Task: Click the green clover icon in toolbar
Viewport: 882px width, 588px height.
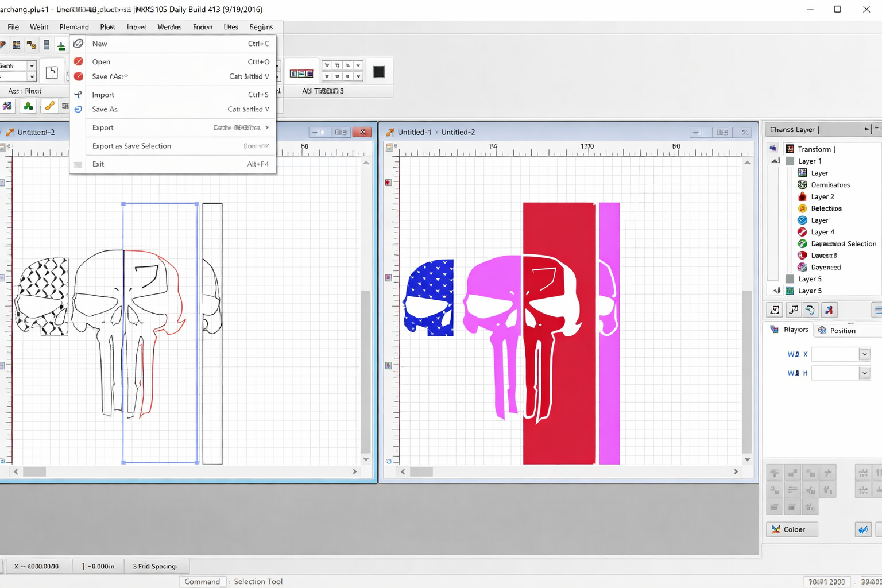Action: click(28, 106)
